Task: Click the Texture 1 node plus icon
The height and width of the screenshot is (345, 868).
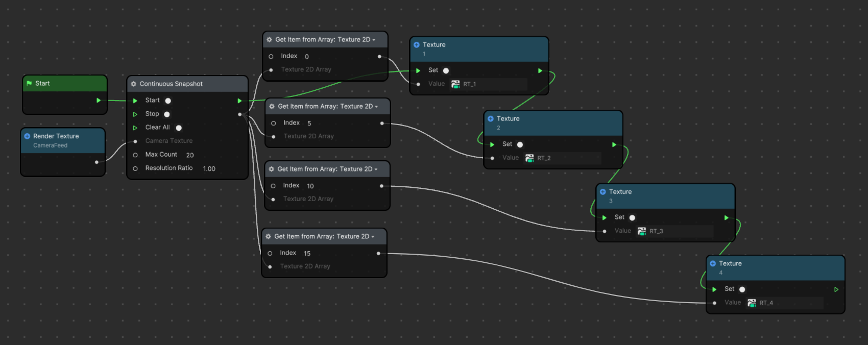Action: pos(417,45)
